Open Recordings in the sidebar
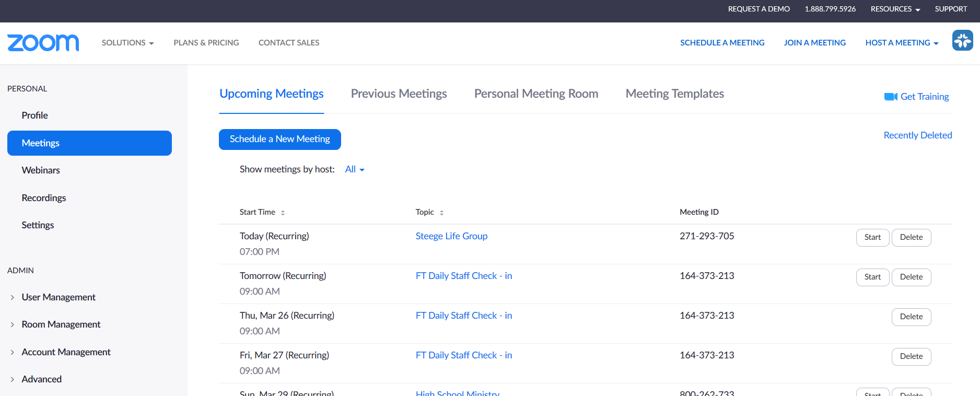980x396 pixels. pos(44,198)
